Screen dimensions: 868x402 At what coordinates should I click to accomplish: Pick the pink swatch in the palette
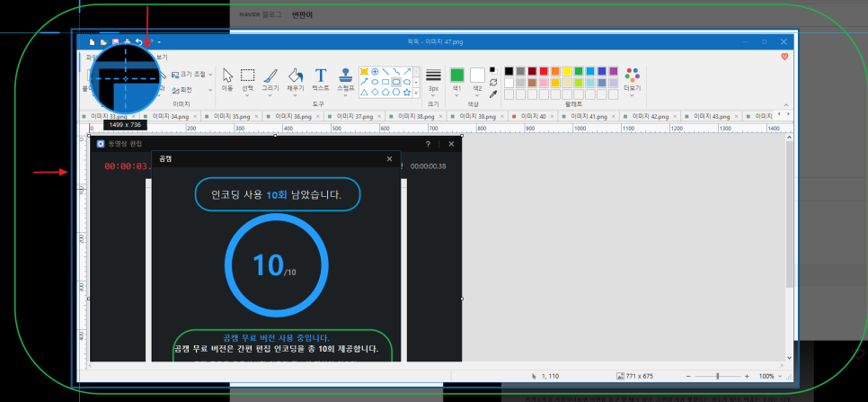click(x=544, y=83)
